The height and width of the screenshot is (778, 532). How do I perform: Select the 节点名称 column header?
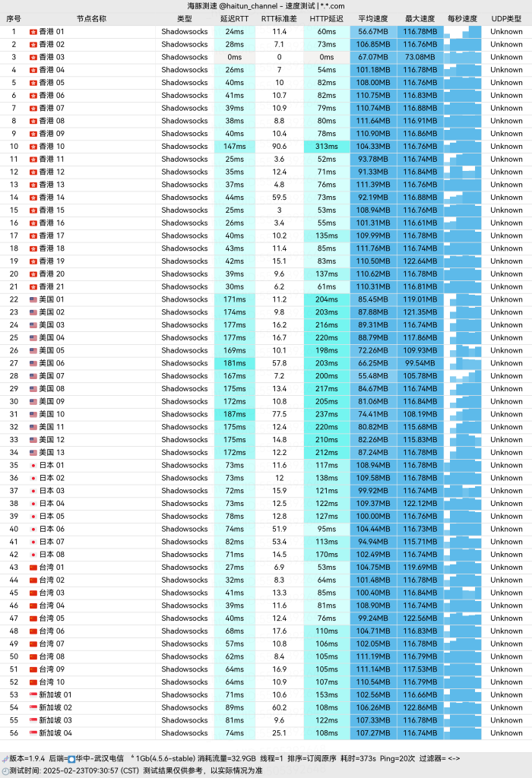pyautogui.click(x=91, y=19)
